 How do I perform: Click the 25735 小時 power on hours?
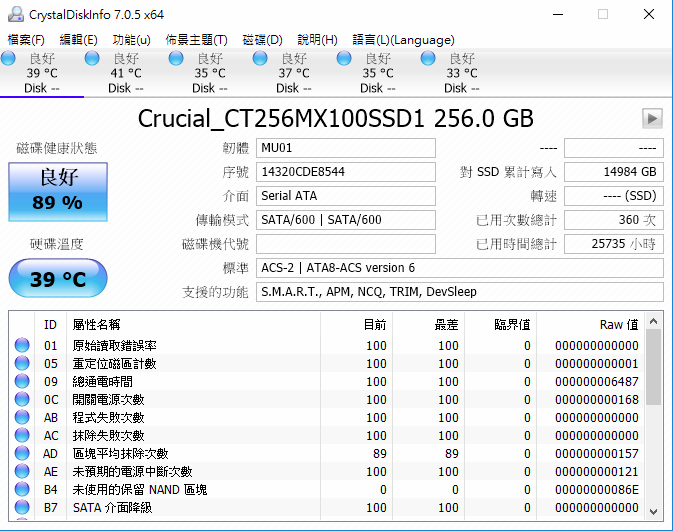pyautogui.click(x=614, y=244)
